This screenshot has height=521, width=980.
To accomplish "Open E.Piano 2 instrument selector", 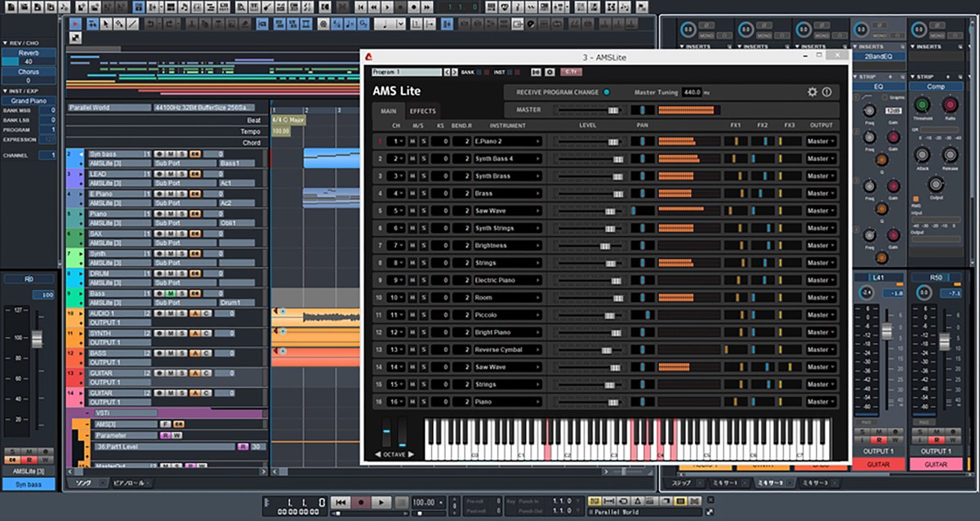I will pyautogui.click(x=507, y=141).
